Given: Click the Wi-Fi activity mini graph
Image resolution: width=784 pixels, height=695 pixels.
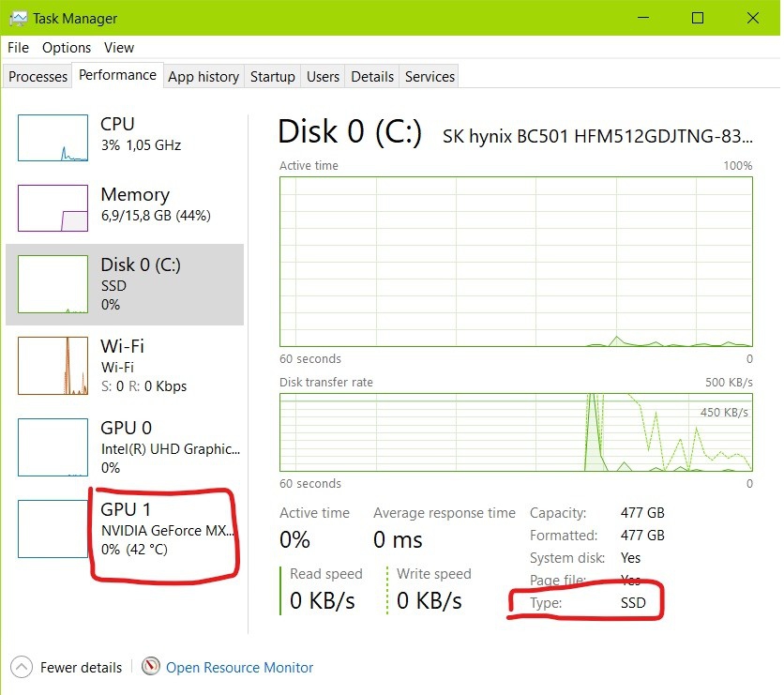Looking at the screenshot, I should click(53, 365).
